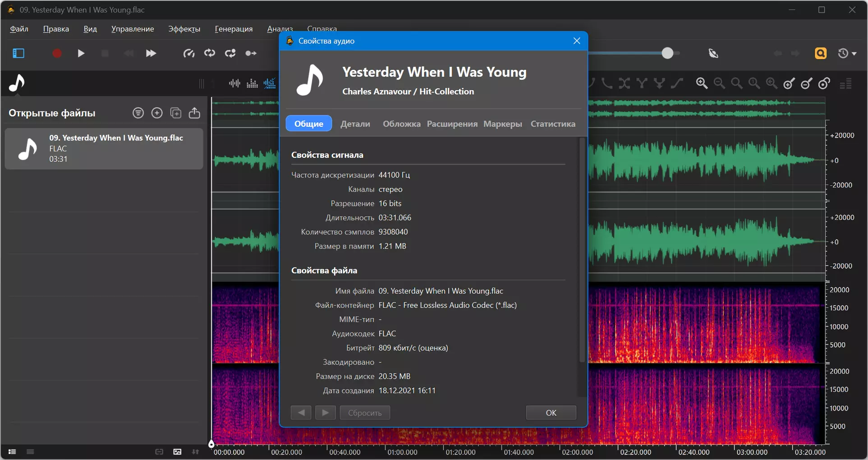Viewport: 868px width, 460px height.
Task: Click the zoom in magnifier icon
Action: [x=702, y=83]
